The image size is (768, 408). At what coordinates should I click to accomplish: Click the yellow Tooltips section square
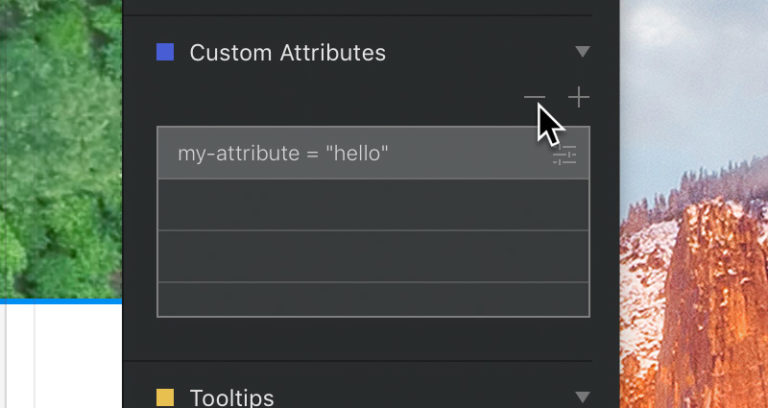pyautogui.click(x=165, y=398)
